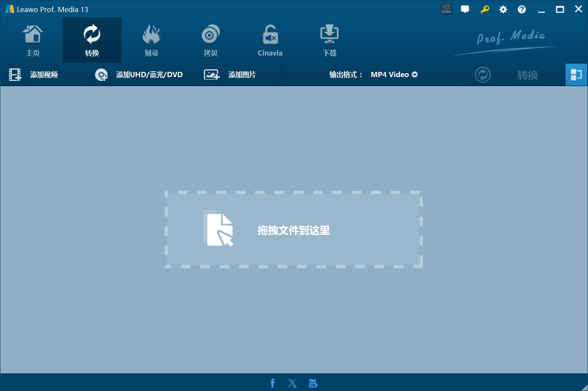Open the 下载 download tab
The height and width of the screenshot is (391, 588).
(329, 40)
